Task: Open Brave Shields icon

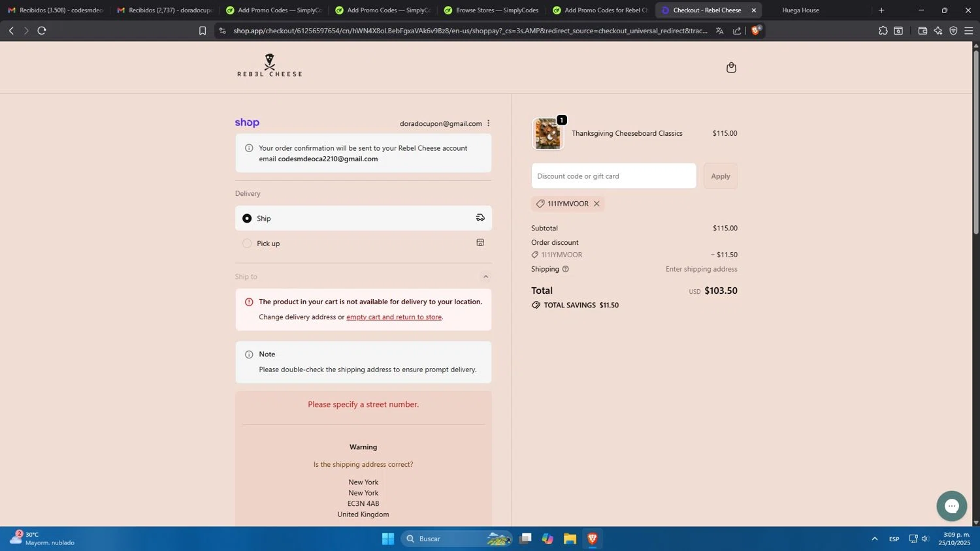Action: point(756,30)
